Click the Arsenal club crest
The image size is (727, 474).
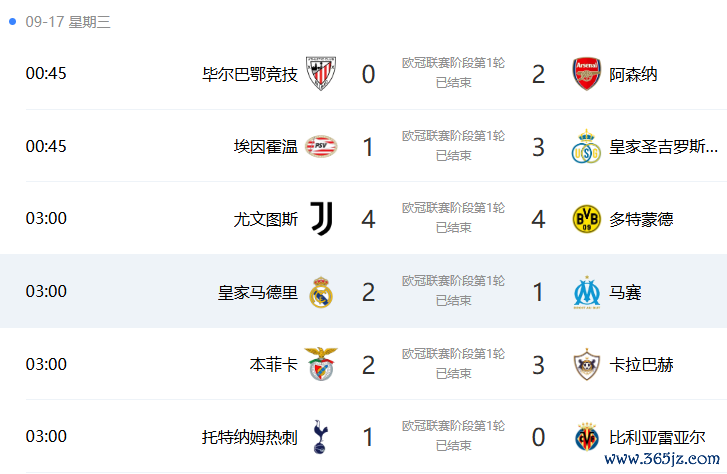tap(587, 74)
